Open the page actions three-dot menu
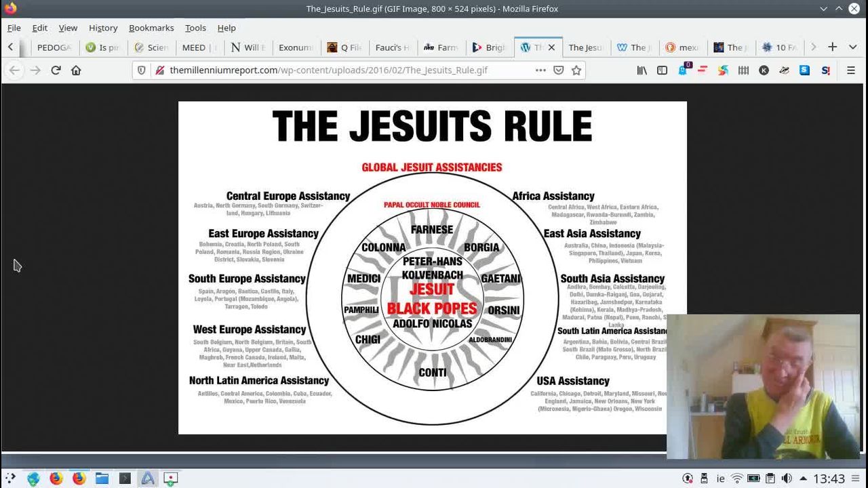 coord(540,70)
